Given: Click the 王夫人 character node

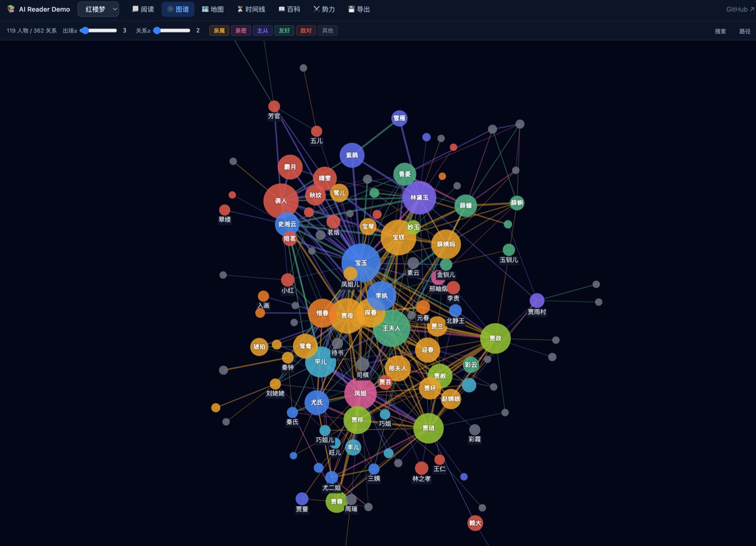Looking at the screenshot, I should tap(391, 328).
